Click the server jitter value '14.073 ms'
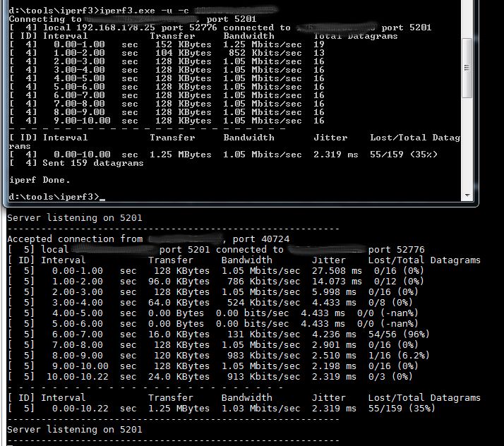 (337, 282)
